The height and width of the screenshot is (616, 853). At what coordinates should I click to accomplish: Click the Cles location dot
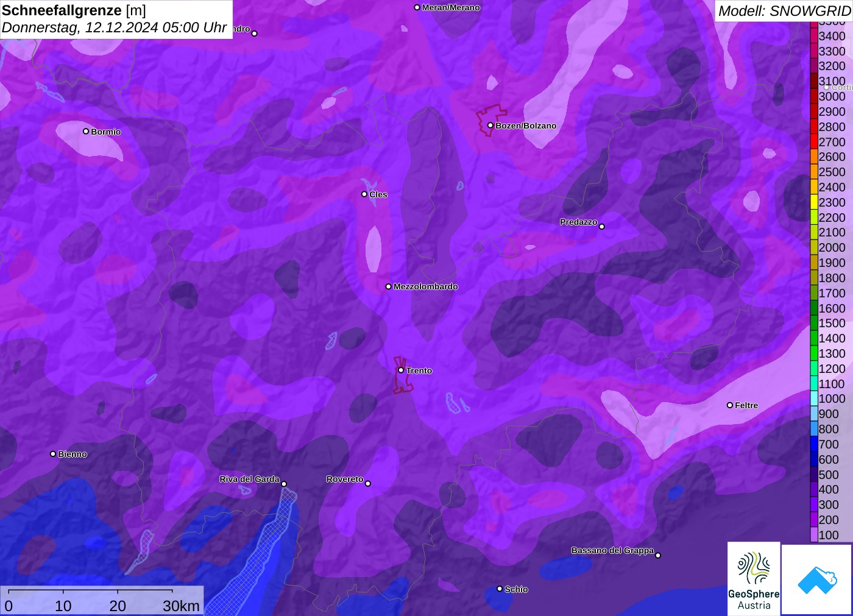click(364, 194)
